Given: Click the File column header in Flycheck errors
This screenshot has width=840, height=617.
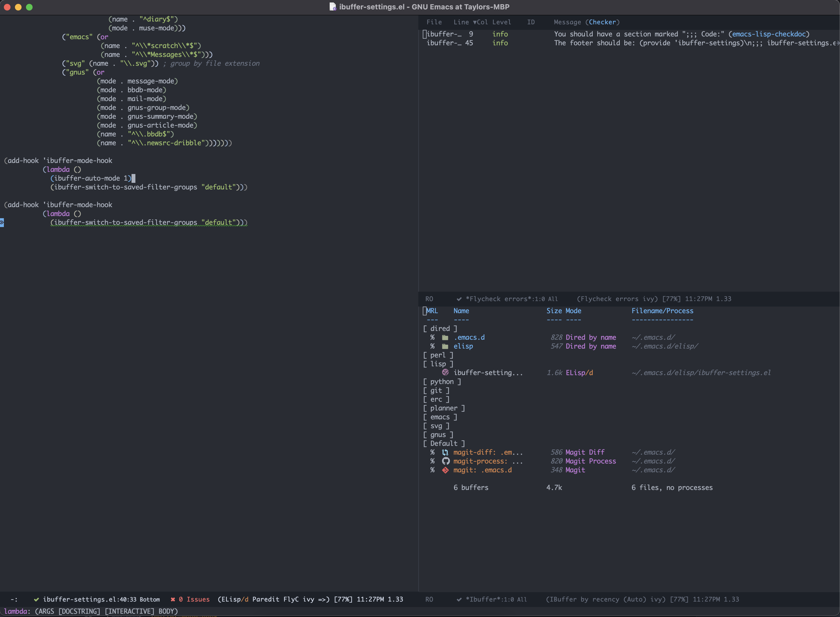Looking at the screenshot, I should (434, 22).
